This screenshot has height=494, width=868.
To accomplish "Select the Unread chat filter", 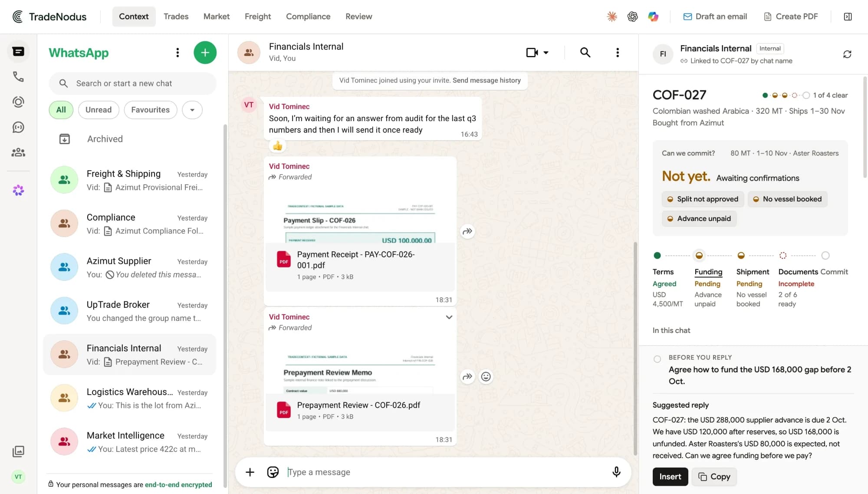I will coord(99,110).
